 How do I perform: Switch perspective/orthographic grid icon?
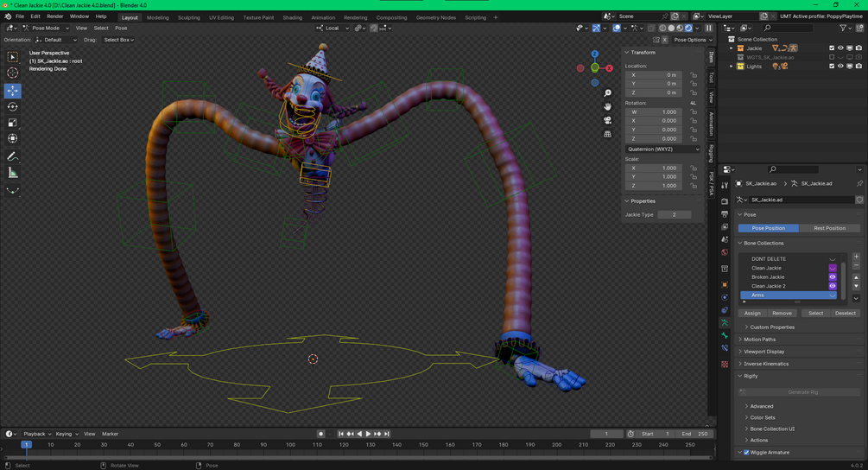(x=607, y=134)
